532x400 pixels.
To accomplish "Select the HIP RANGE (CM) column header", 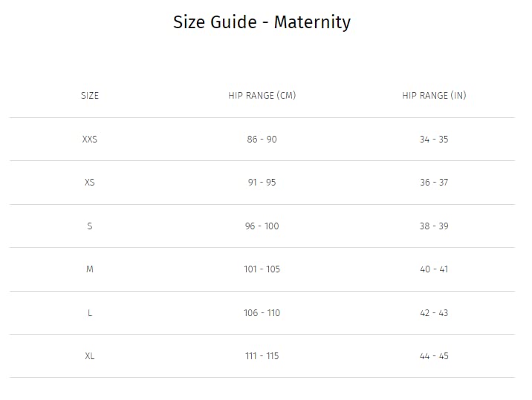I will pos(262,96).
